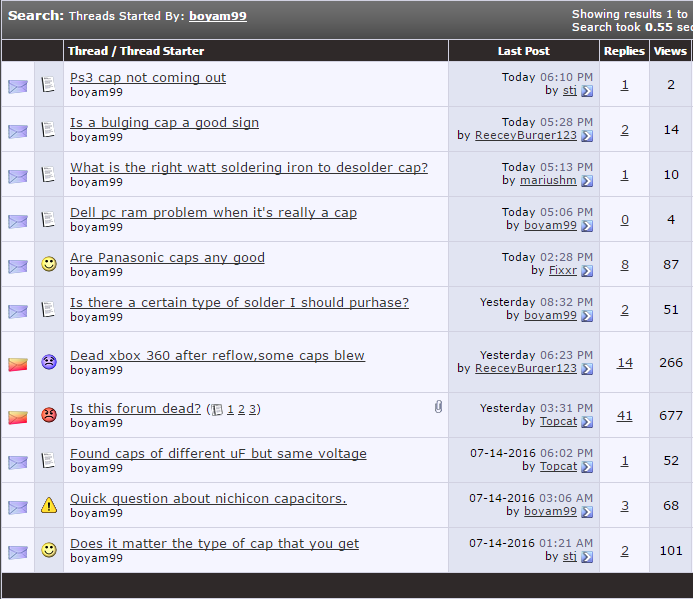
Task: Open Does it matter the type of cap thread
Action: pyautogui.click(x=214, y=544)
